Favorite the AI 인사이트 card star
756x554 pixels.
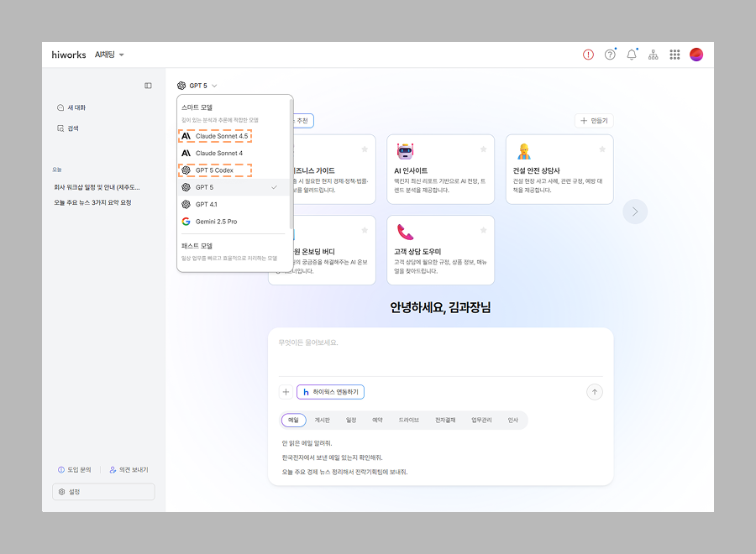tap(483, 149)
